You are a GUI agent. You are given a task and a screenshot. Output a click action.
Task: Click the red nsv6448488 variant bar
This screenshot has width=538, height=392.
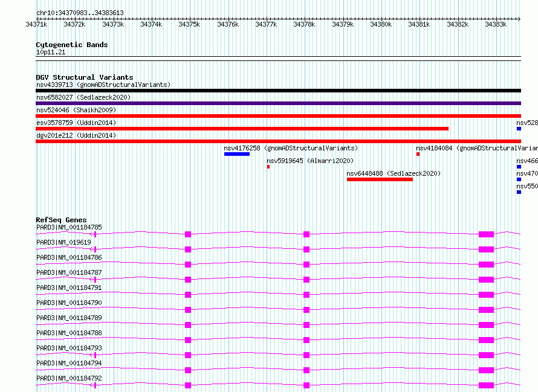(x=380, y=179)
